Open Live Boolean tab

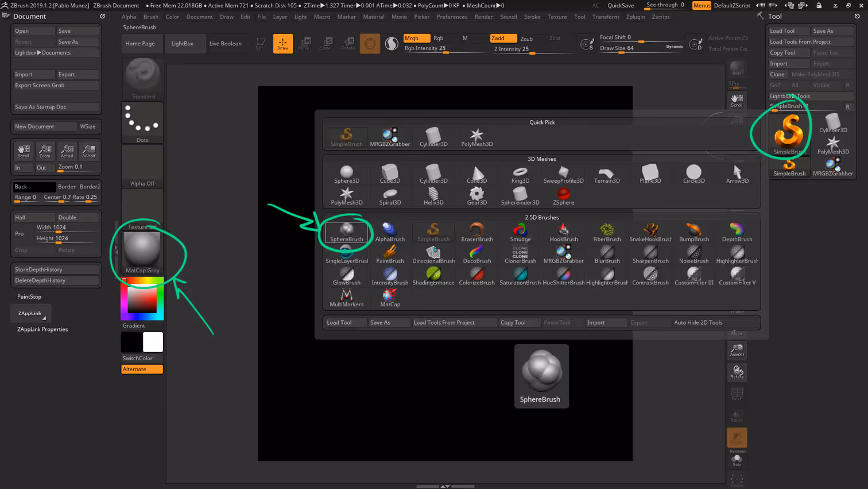click(x=225, y=44)
